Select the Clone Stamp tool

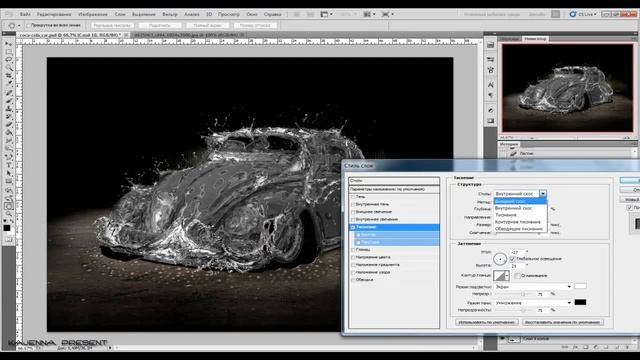(8, 109)
